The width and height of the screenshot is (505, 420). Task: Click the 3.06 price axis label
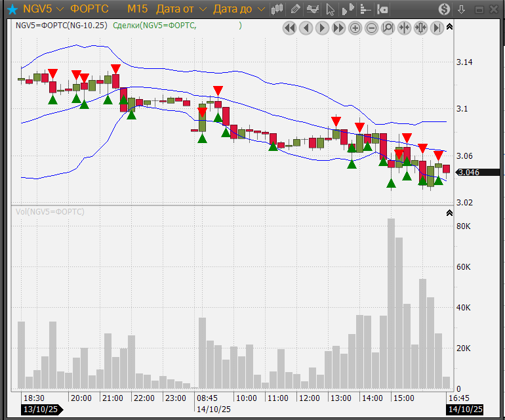(x=464, y=156)
